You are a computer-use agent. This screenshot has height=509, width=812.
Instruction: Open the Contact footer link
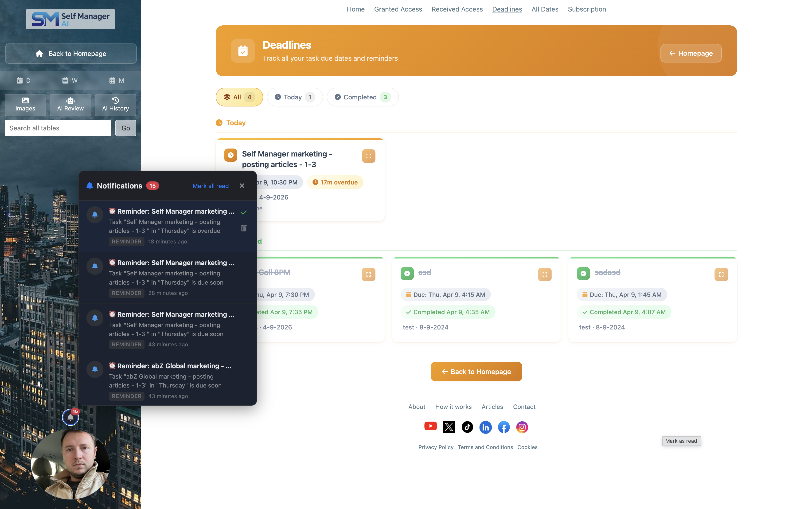click(524, 407)
